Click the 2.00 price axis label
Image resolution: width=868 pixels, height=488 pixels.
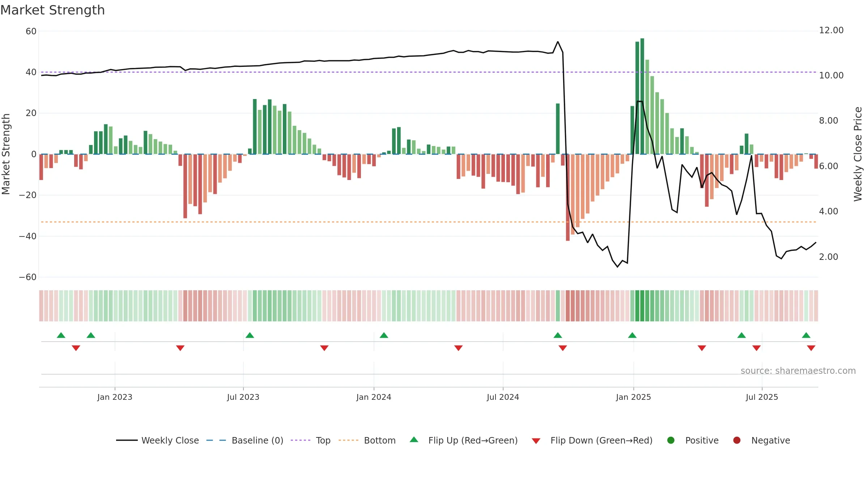[828, 257]
